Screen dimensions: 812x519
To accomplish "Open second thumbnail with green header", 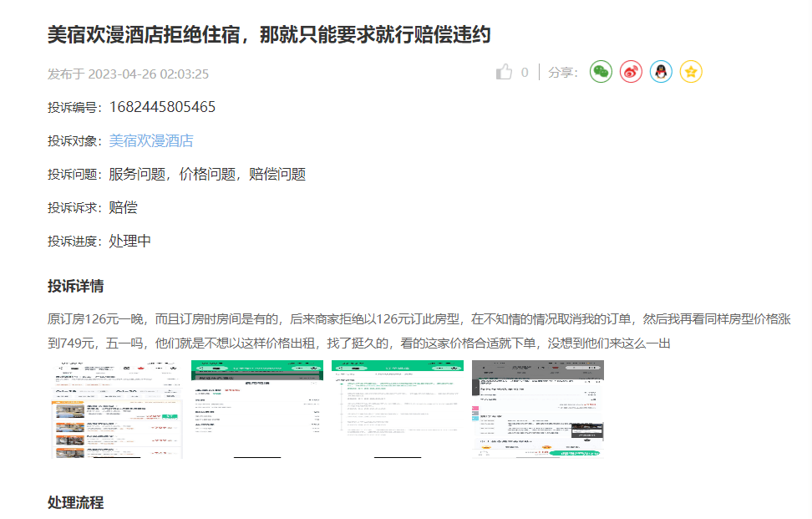I will pos(256,409).
